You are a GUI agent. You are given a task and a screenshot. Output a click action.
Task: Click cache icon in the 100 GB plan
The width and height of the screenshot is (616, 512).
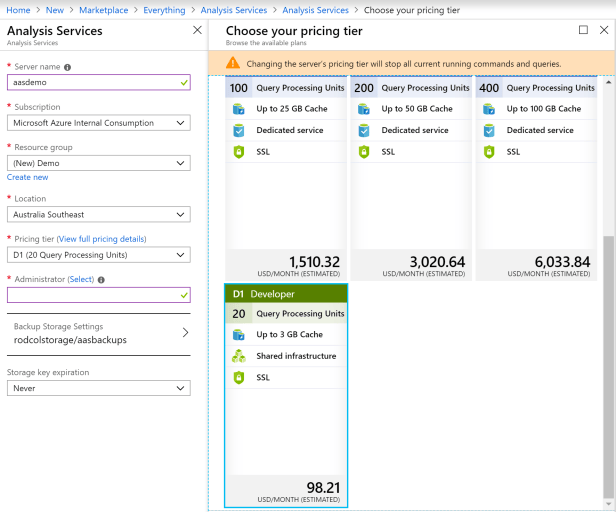click(x=489, y=109)
